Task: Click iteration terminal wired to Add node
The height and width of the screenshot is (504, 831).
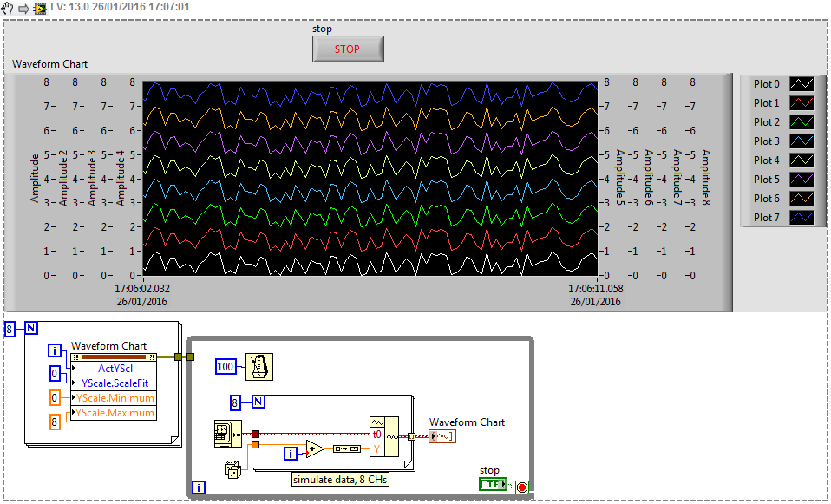Action: click(291, 454)
